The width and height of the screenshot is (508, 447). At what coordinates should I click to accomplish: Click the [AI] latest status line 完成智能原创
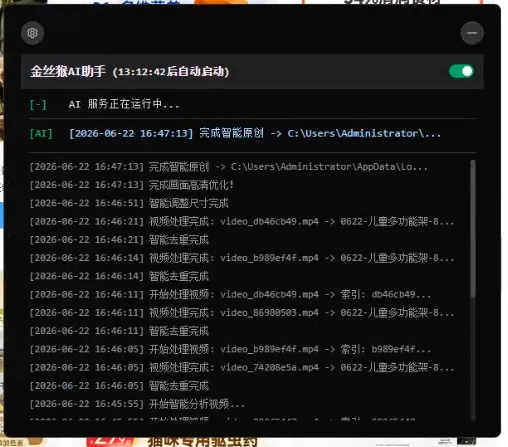point(235,134)
